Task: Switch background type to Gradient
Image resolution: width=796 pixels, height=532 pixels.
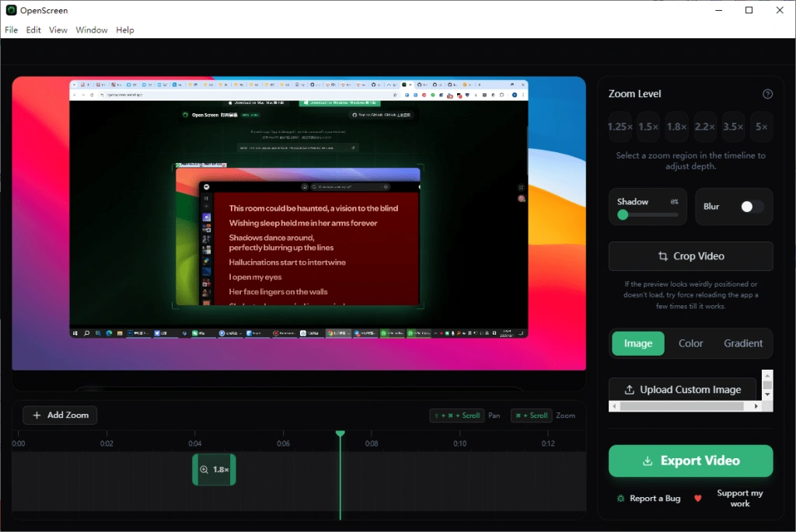Action: (743, 343)
